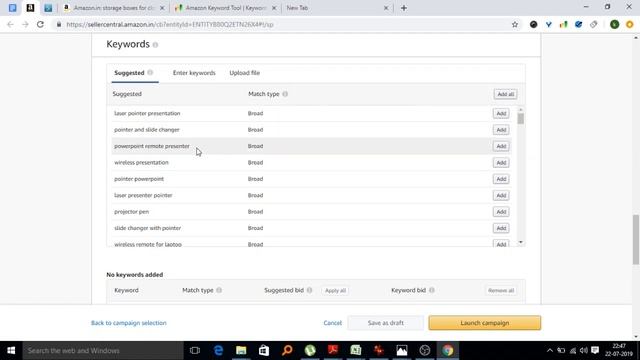This screenshot has width=640, height=360.
Task: Go back to campaign selection
Action: (129, 323)
